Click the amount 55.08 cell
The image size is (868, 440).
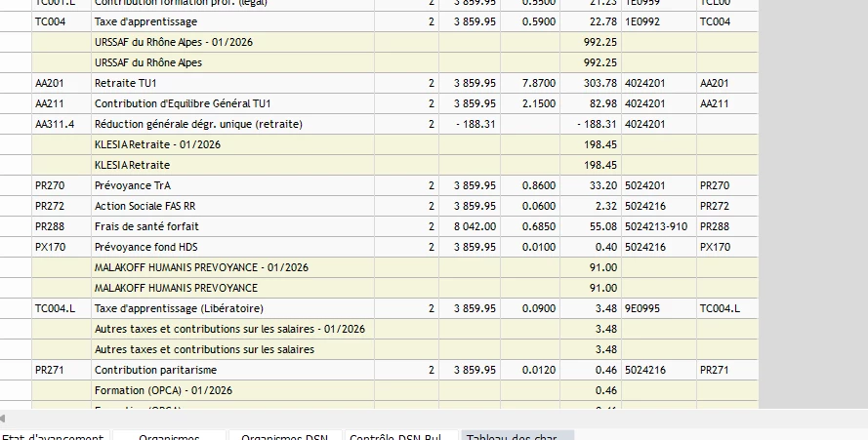click(x=591, y=226)
